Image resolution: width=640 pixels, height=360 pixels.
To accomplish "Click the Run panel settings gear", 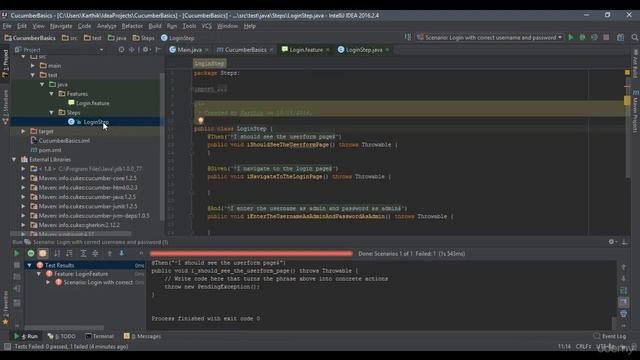I will pyautogui.click(x=611, y=242).
